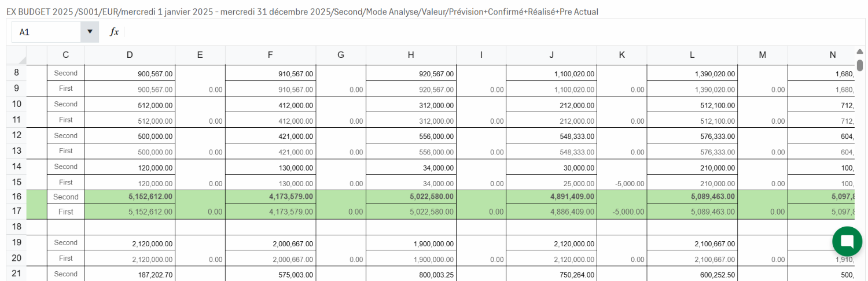Select the -5,000.00 cell in row 15

click(x=621, y=183)
